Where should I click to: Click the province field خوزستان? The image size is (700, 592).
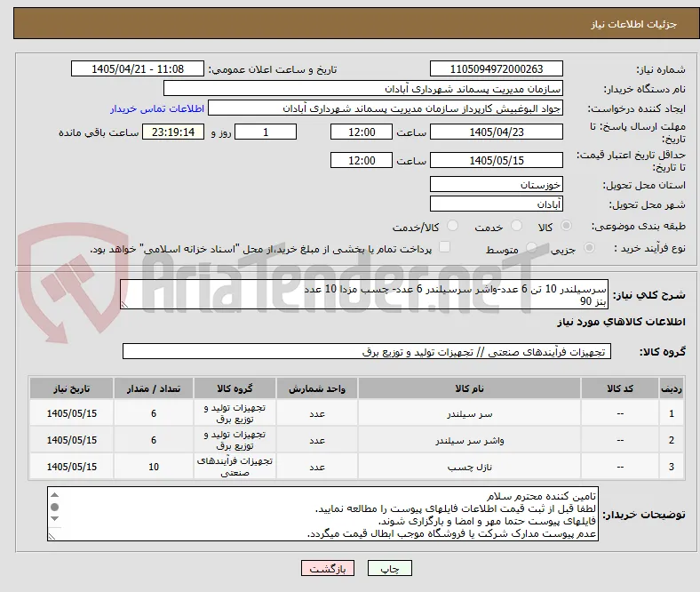pos(497,184)
